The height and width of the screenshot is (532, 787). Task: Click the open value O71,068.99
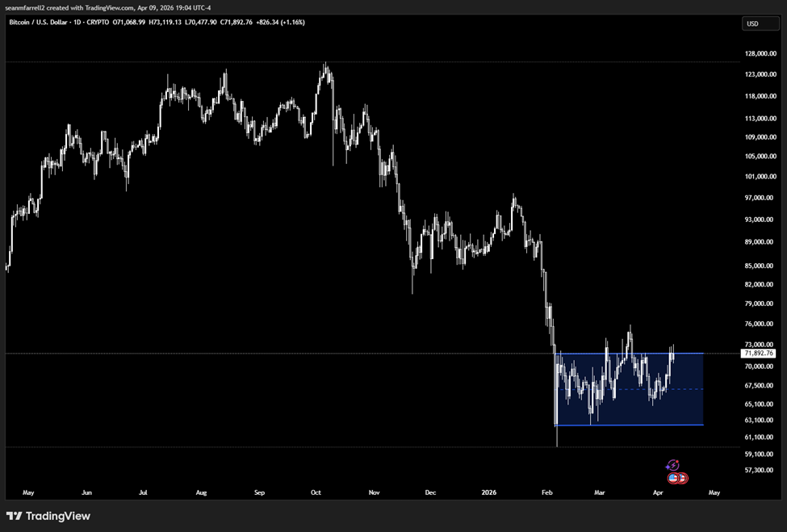129,22
